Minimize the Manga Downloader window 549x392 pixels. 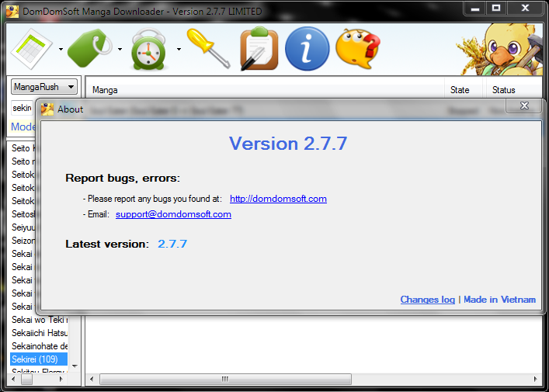coord(475,8)
